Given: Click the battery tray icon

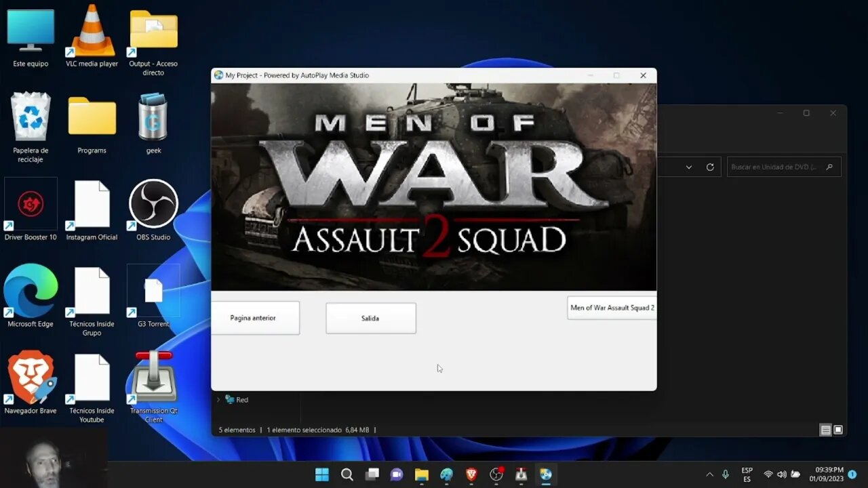Looking at the screenshot, I should click(795, 474).
